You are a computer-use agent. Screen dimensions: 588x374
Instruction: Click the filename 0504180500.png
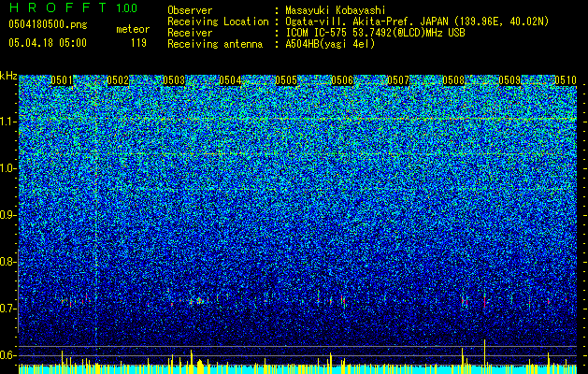48,24
